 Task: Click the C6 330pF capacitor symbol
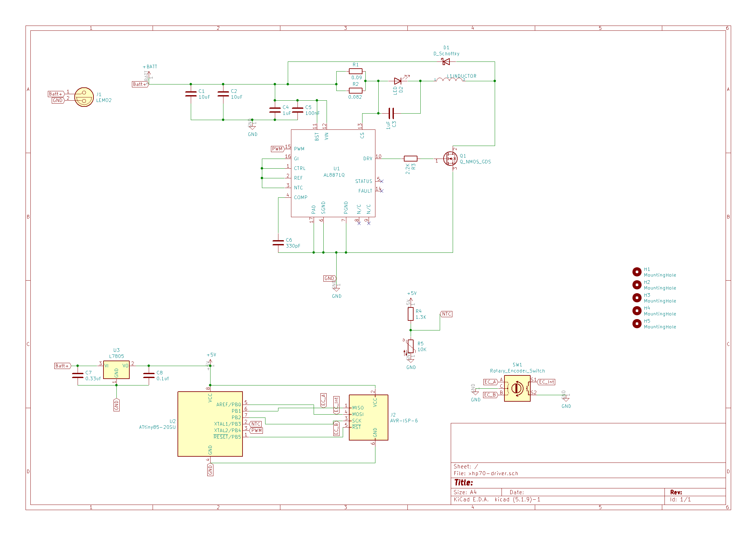pos(278,243)
